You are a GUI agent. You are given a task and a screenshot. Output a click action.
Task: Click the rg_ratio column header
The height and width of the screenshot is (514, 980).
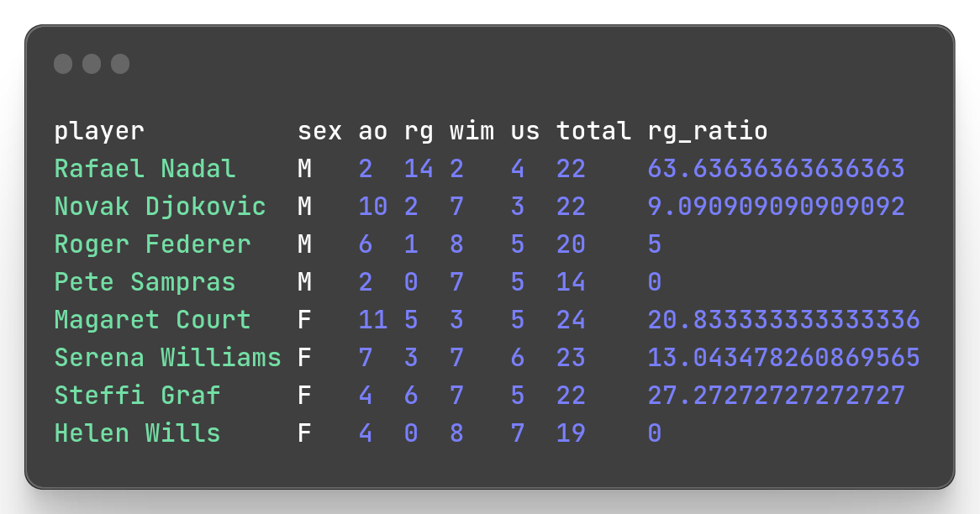coord(707,131)
